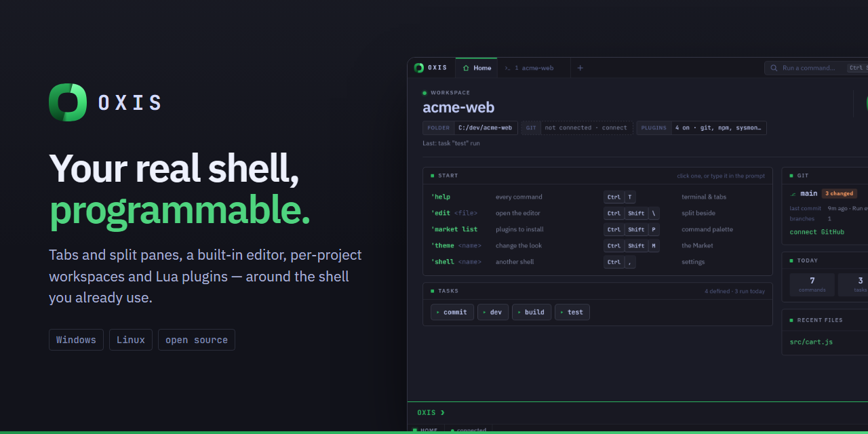This screenshot has width=868, height=434.
Task: Click the 'theme <name> command
Action: coord(456,245)
